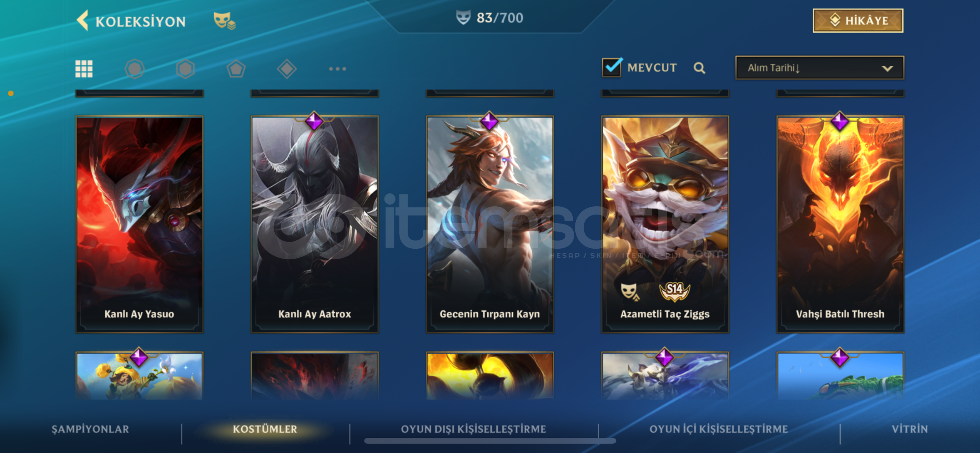Go back using the Koleksiyon arrow

[83, 20]
